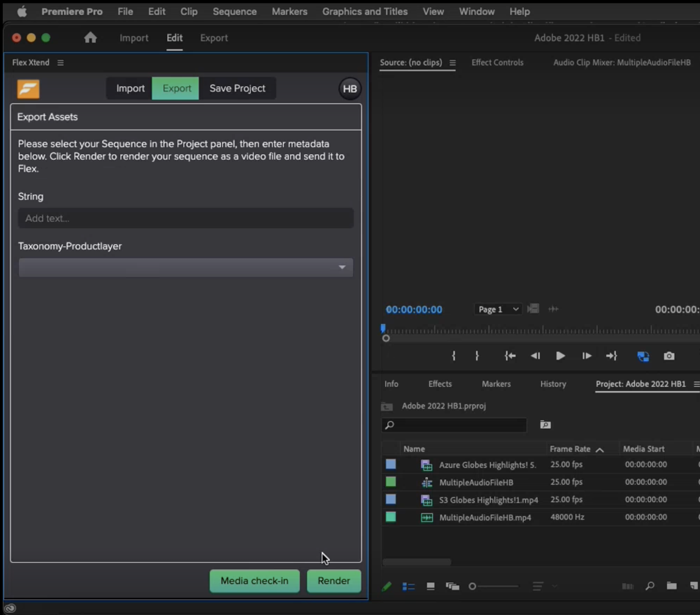The height and width of the screenshot is (615, 700).
Task: Click the Find magnifier icon in Project panel
Action: 650,586
